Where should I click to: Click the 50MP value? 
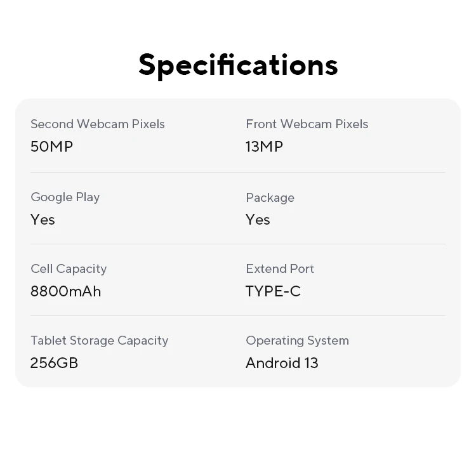(51, 147)
